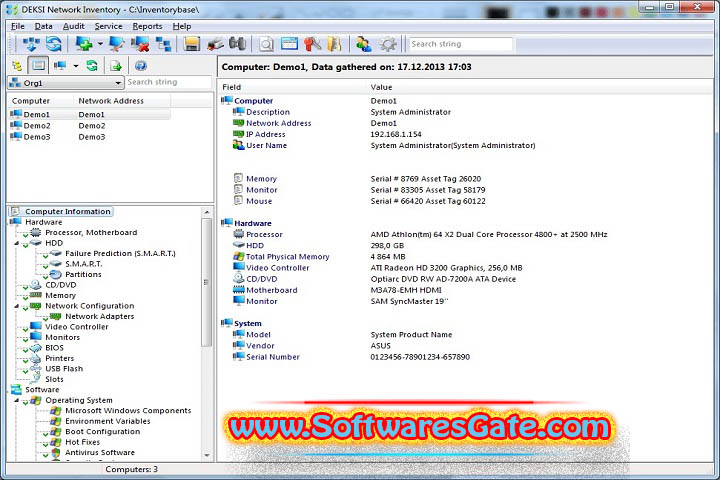Click the add computer green plus icon

pos(84,44)
